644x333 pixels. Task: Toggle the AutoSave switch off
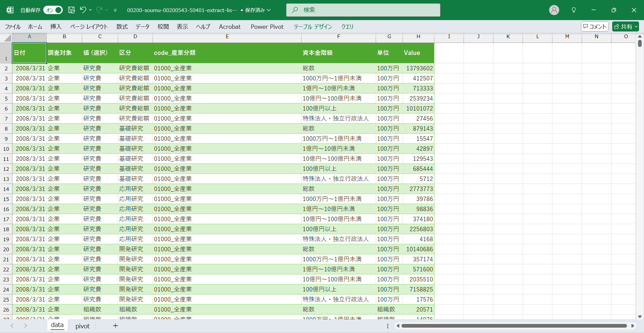(x=53, y=10)
